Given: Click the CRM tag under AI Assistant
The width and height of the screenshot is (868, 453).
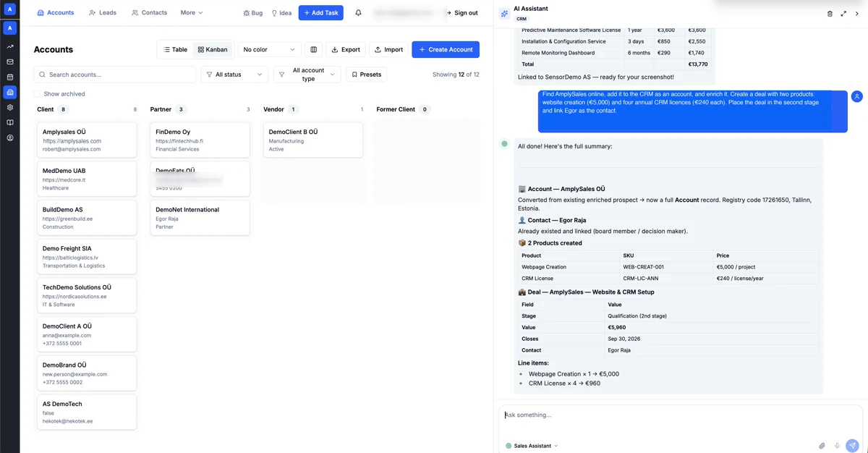Looking at the screenshot, I should point(522,19).
